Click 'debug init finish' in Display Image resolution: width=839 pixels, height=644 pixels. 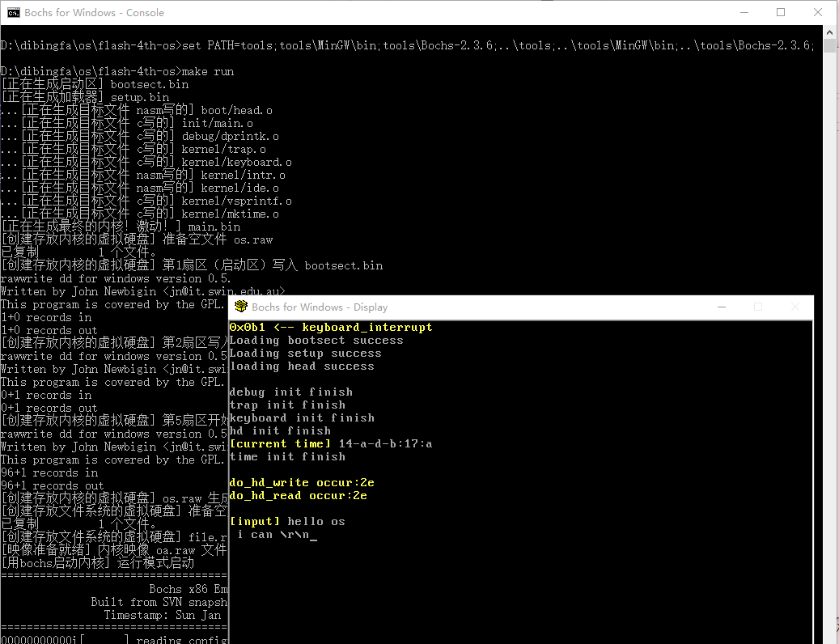point(291,392)
